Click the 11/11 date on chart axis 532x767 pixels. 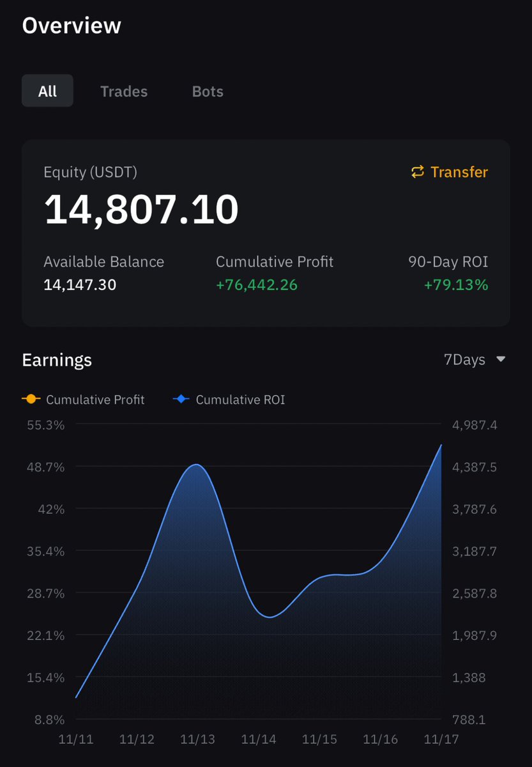pos(75,740)
